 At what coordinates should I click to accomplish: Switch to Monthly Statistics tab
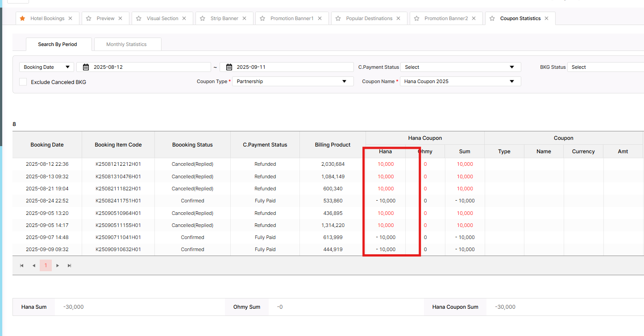point(126,44)
